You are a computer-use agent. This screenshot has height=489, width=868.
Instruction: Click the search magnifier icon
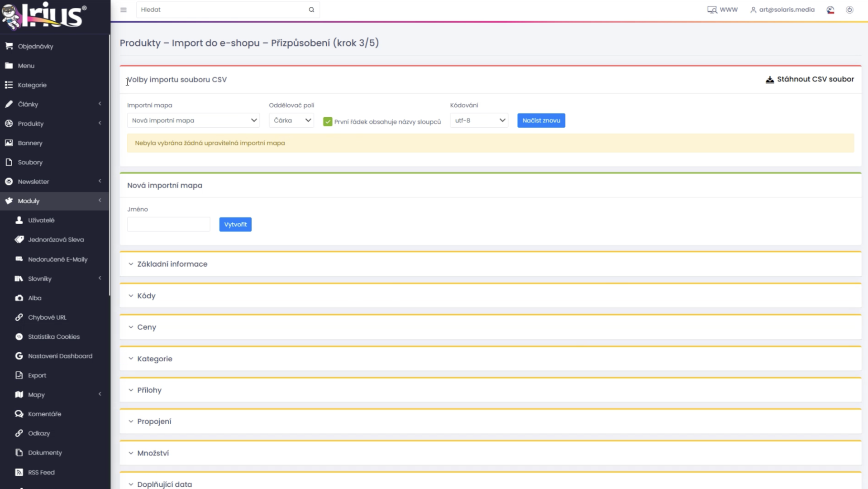coord(311,10)
